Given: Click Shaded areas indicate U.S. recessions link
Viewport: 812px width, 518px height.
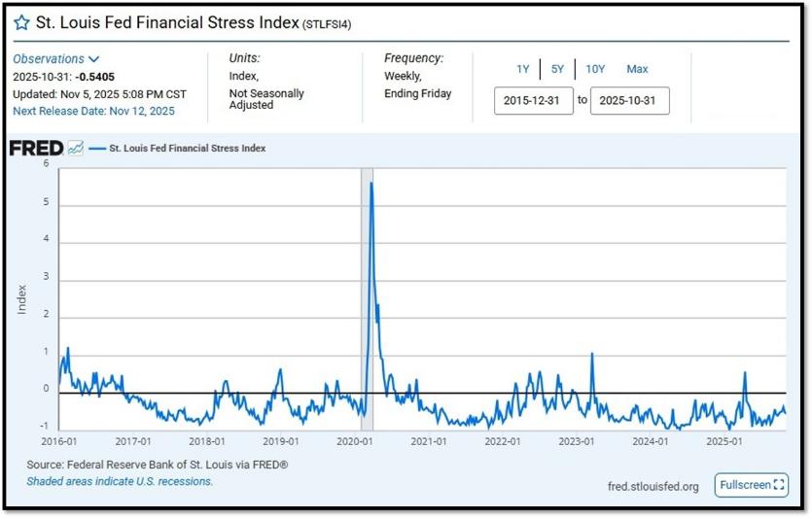Looking at the screenshot, I should click(x=120, y=481).
